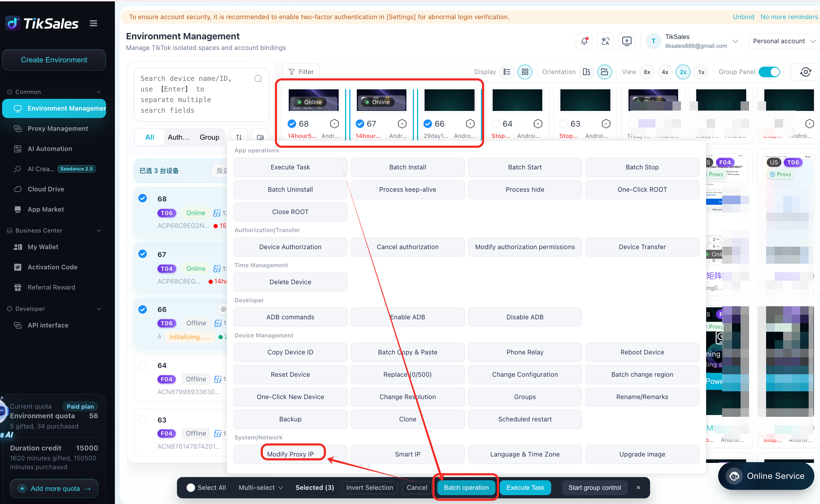
Task: Uncheck device 66 in the list
Action: (x=143, y=309)
